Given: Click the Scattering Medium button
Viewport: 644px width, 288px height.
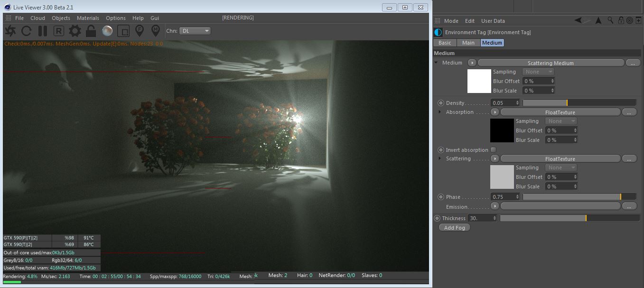Looking at the screenshot, I should (x=551, y=63).
